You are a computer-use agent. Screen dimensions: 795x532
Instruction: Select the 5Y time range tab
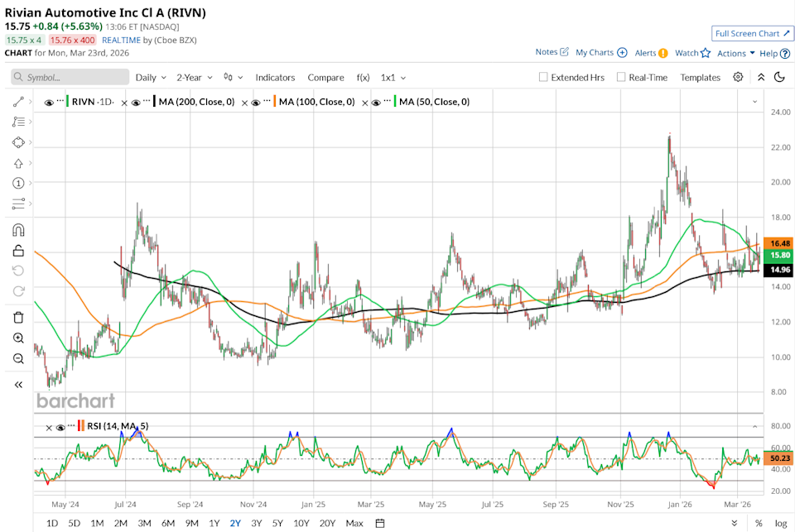coord(277,523)
